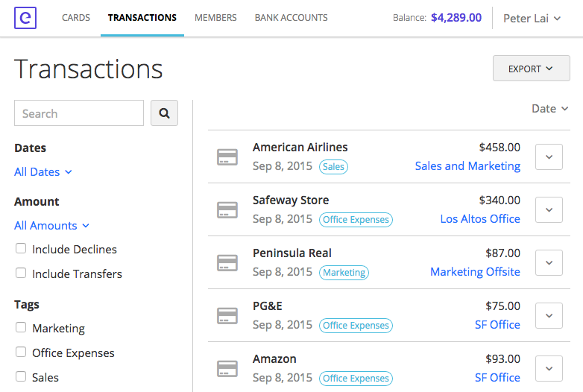Click into the Search input field

tap(79, 113)
